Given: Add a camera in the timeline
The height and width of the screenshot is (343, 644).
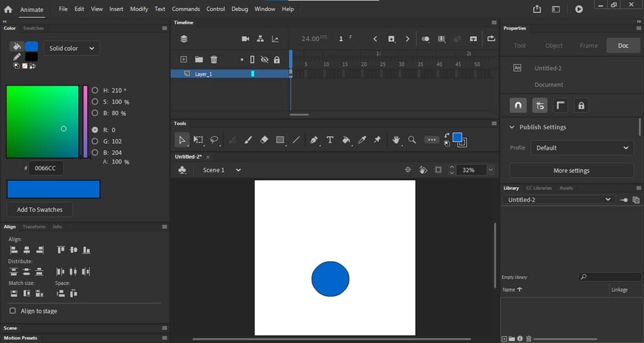Looking at the screenshot, I should (x=246, y=39).
